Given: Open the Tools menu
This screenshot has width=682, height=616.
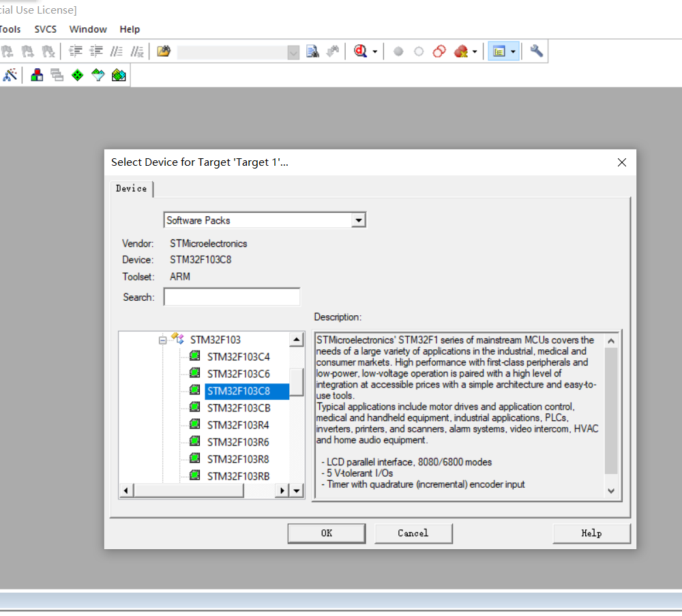Looking at the screenshot, I should (x=10, y=29).
